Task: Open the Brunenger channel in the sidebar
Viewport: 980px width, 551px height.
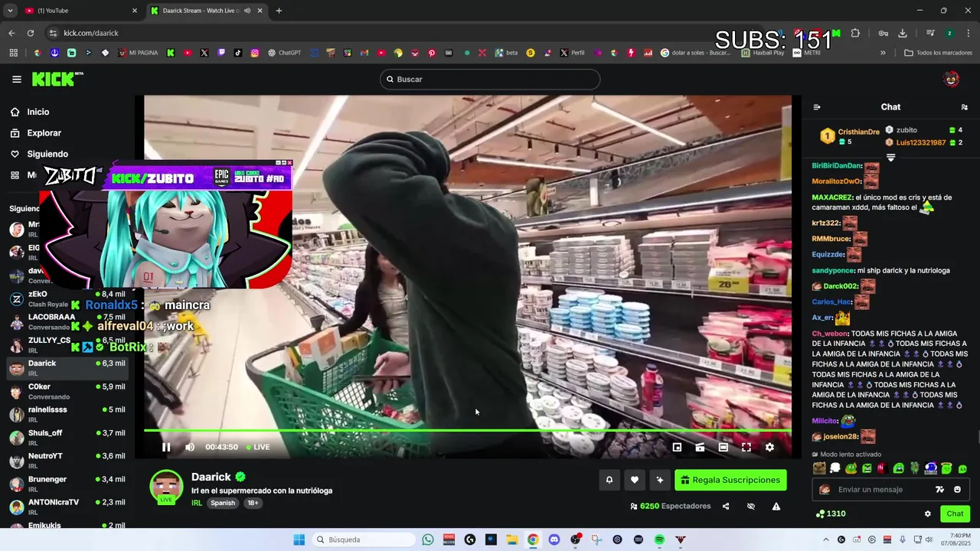Action: click(67, 484)
